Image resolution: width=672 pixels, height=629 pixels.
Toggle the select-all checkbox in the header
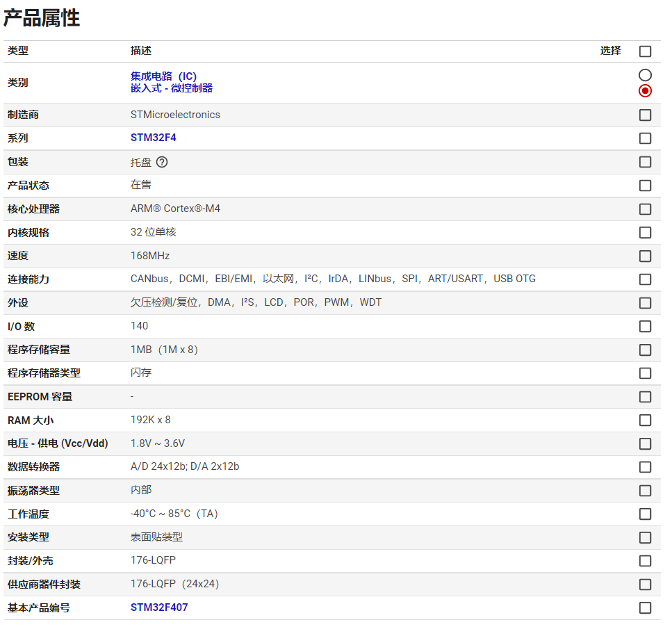click(x=645, y=51)
